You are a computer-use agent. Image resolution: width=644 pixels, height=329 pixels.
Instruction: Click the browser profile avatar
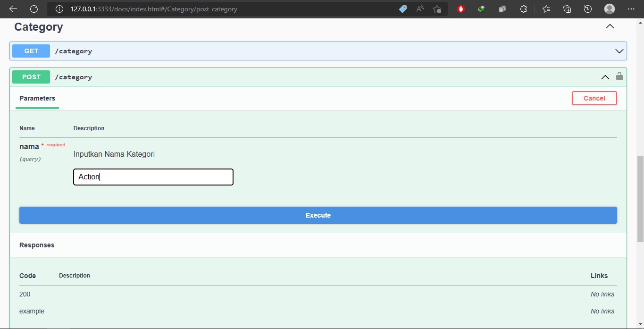tap(610, 9)
